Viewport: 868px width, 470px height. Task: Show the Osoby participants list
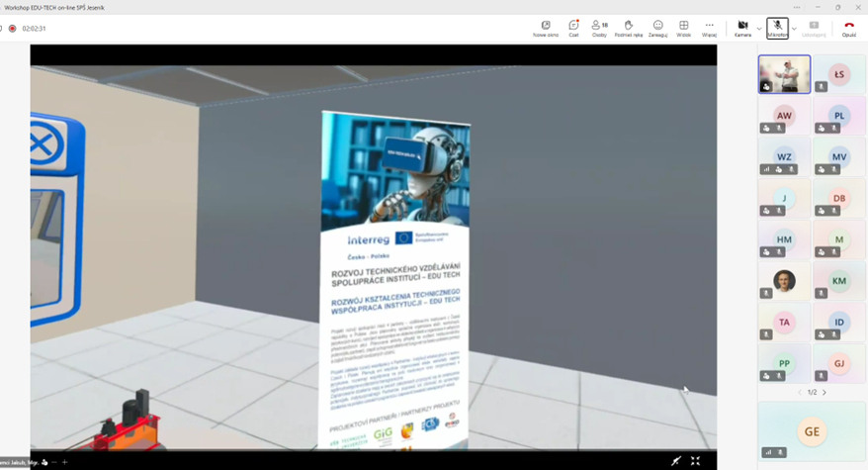[599, 28]
